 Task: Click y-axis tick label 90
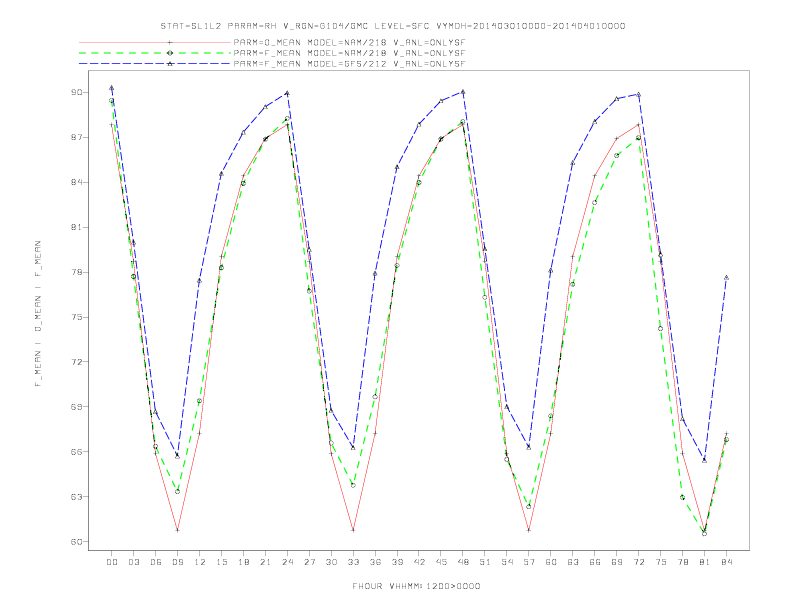tap(79, 92)
